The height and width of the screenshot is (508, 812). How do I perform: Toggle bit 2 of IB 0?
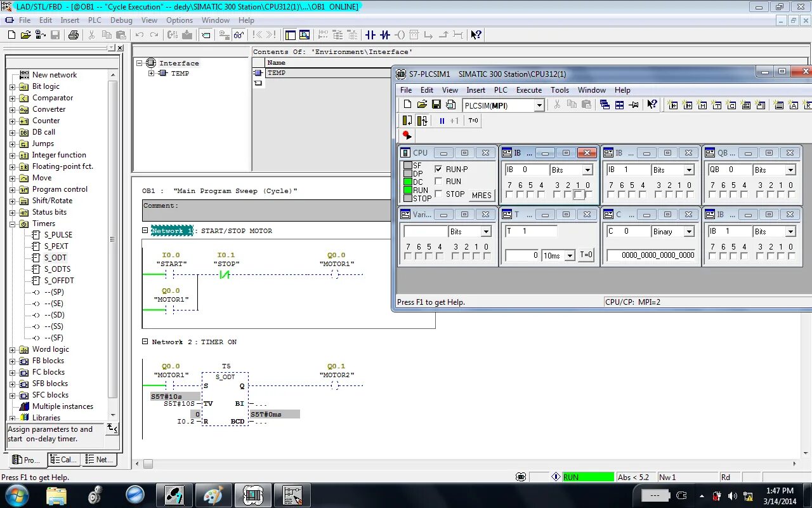[568, 194]
